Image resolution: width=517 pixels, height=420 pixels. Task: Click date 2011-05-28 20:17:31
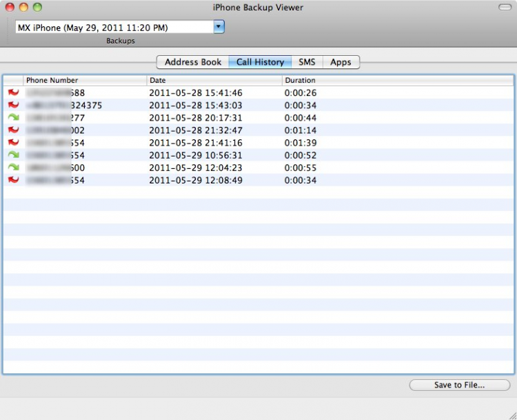196,118
